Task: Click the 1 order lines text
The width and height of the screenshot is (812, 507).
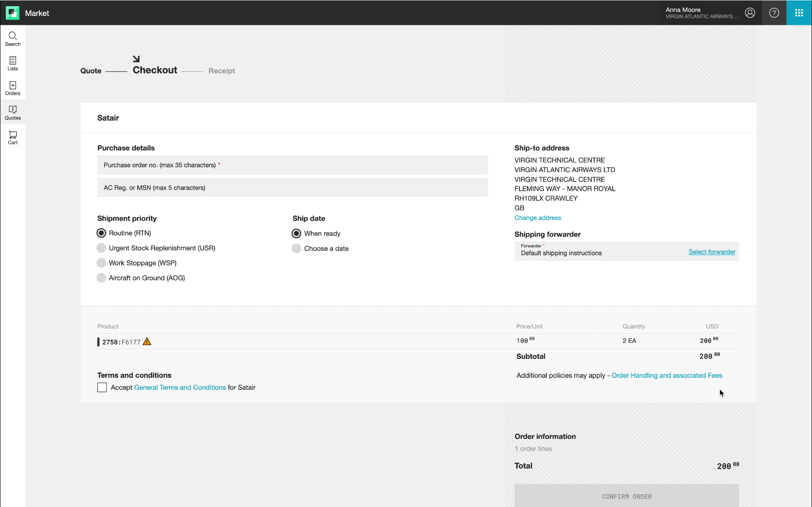Action: point(533,449)
